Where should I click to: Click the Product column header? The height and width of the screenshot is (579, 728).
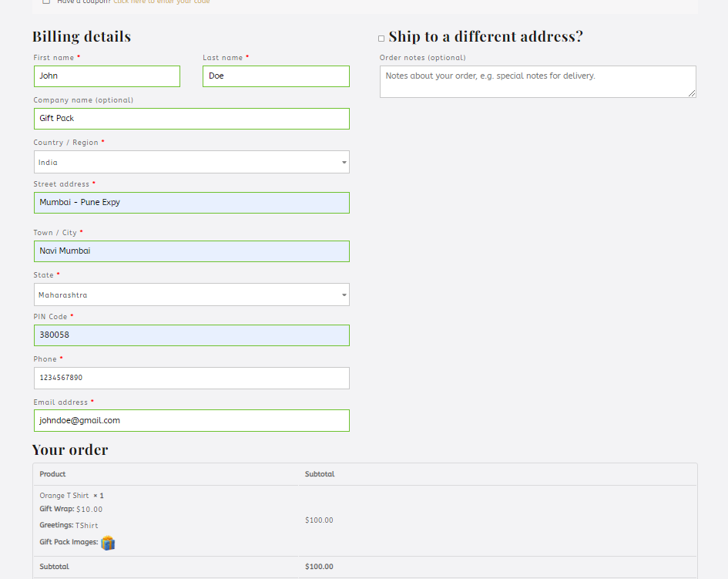click(x=52, y=474)
